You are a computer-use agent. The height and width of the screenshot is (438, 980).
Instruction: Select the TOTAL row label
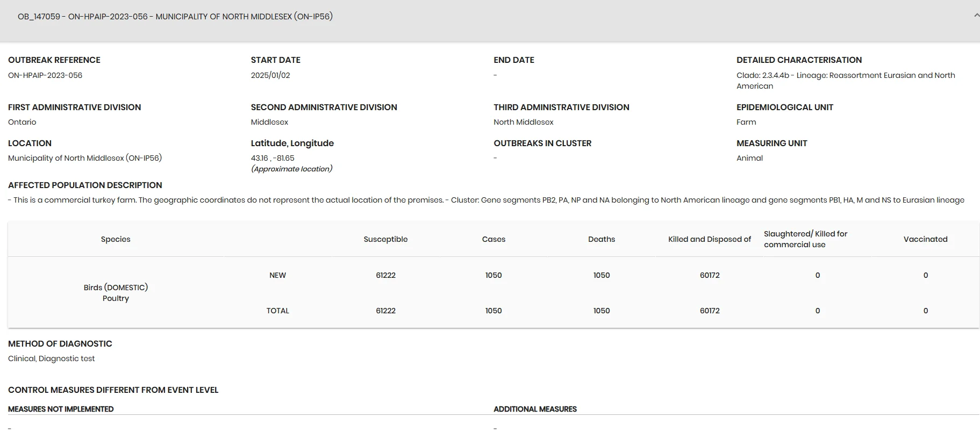[x=277, y=311]
